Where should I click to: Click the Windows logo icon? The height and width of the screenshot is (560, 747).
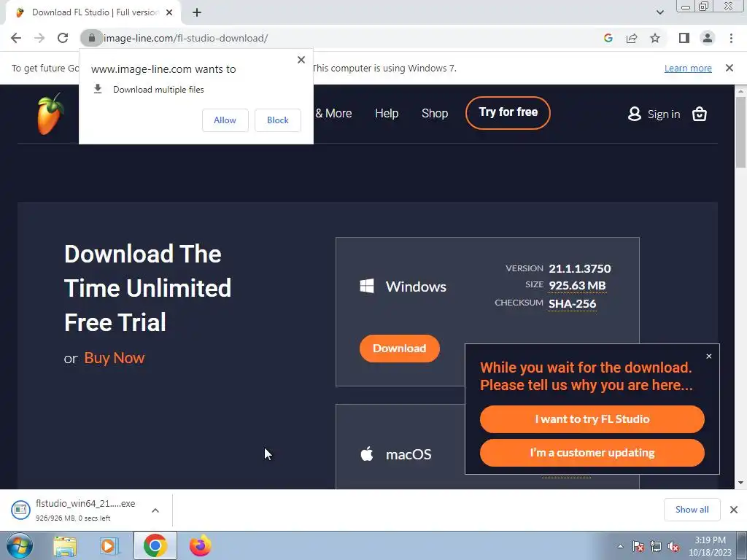pyautogui.click(x=367, y=286)
